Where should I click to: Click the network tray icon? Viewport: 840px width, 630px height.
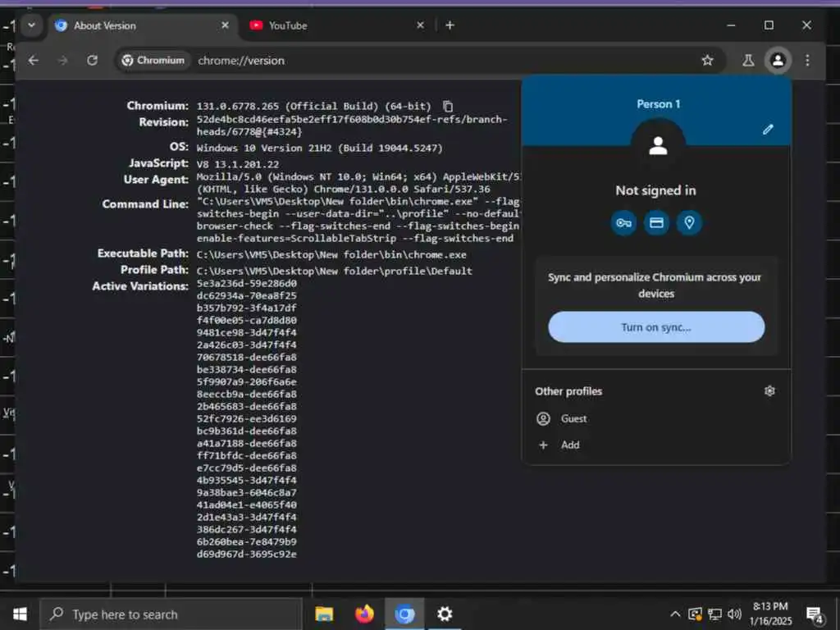[x=714, y=614]
